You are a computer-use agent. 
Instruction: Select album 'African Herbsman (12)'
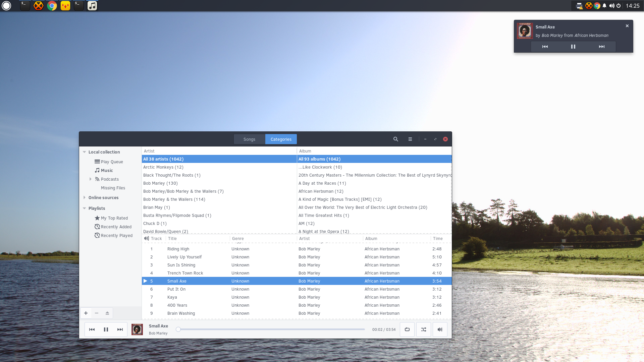[x=374, y=191]
